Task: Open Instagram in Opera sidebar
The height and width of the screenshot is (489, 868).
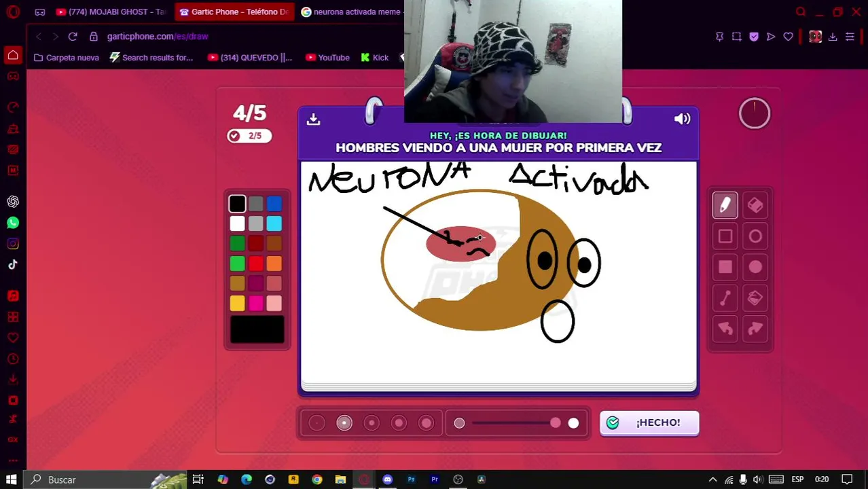Action: click(x=13, y=244)
